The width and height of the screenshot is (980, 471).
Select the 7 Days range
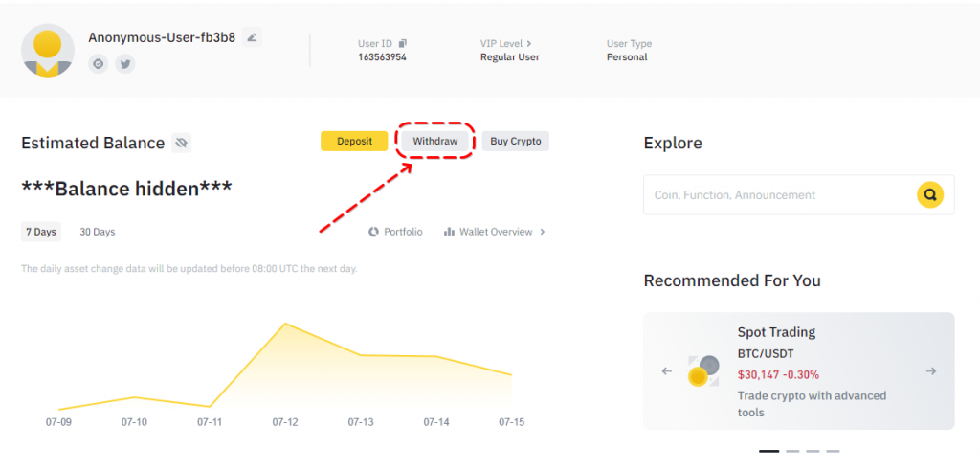(41, 232)
